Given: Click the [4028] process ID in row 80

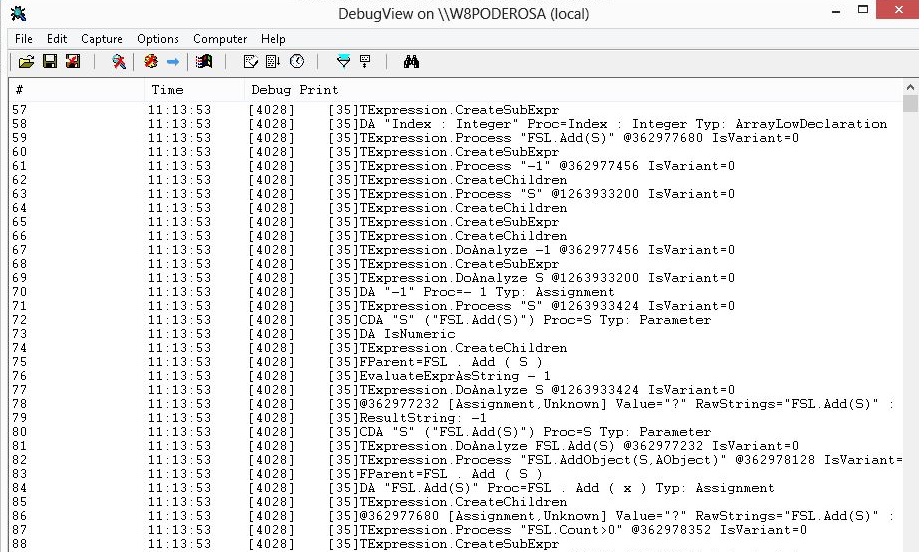Looking at the screenshot, I should (x=271, y=432).
